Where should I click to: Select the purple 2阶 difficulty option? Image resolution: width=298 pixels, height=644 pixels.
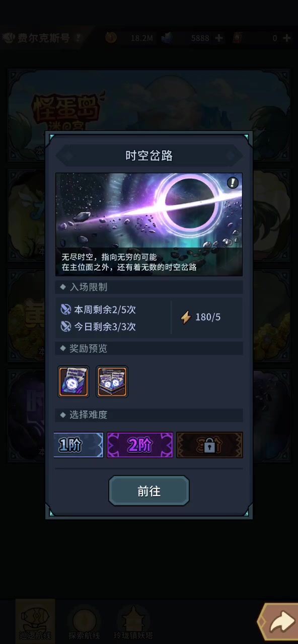coord(140,445)
